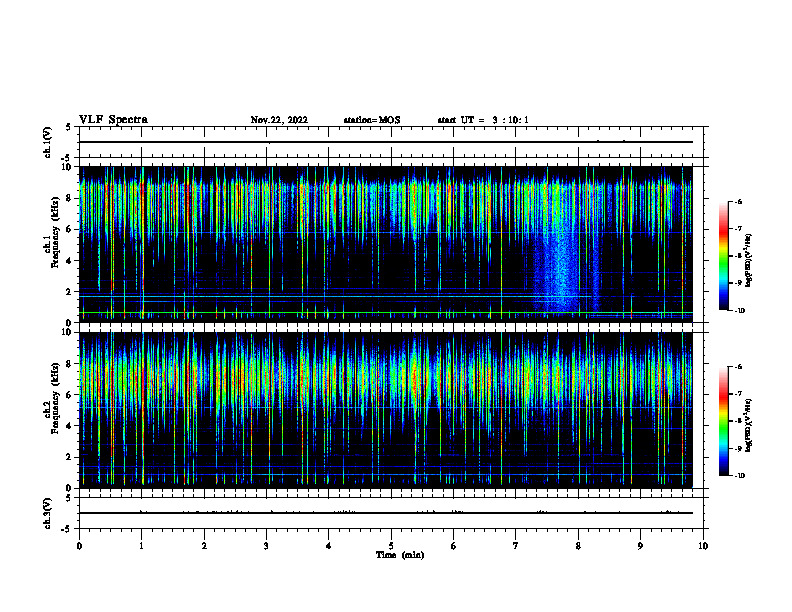Click time-axis tick label "8"
Screen dimensions: 792x612
pos(578,546)
